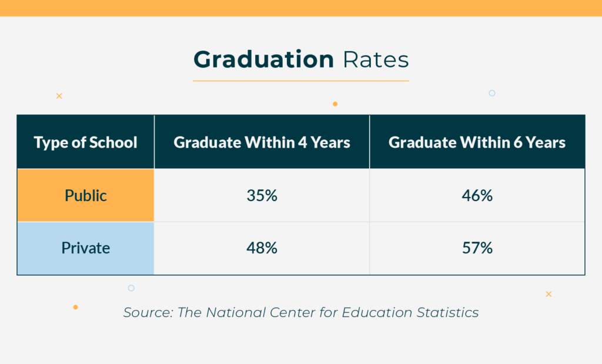This screenshot has width=602, height=364.
Task: Select the "Graduate Within 6 Years" header
Action: click(x=477, y=142)
